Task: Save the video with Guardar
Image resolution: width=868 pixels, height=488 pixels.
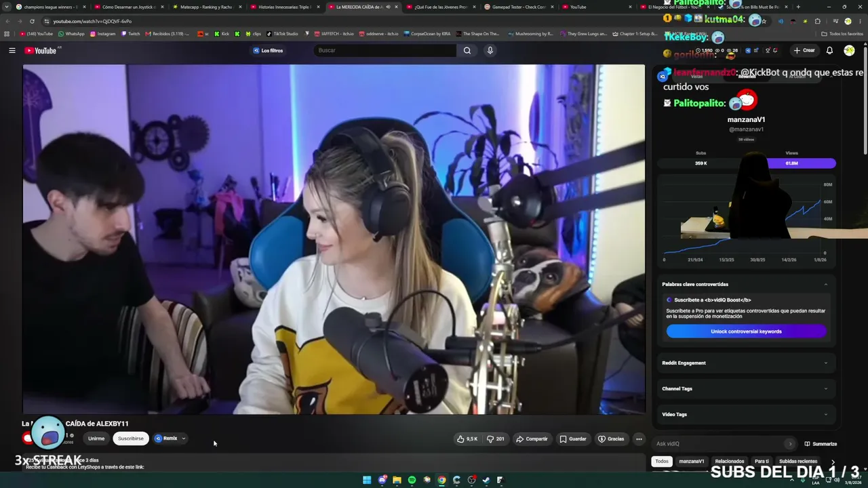Action: pyautogui.click(x=573, y=439)
